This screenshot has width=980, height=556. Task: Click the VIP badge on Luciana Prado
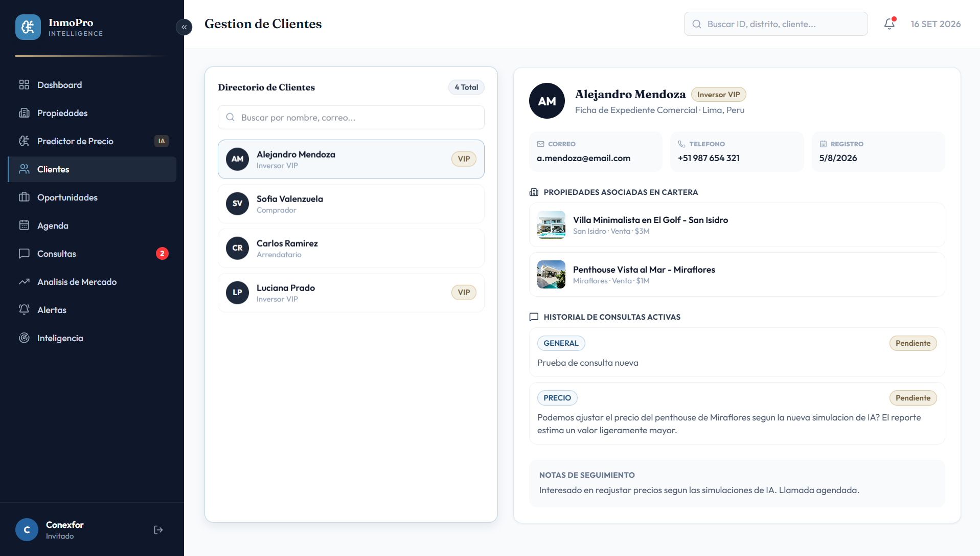[464, 293]
